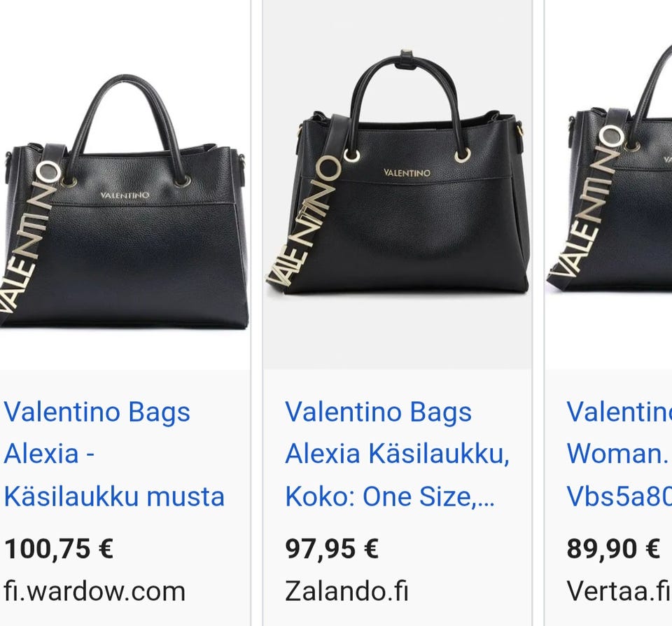Viewport: 672px width, 626px height.
Task: Open the 'Alexia - Käsilaukku musta' product link
Action: tap(114, 454)
